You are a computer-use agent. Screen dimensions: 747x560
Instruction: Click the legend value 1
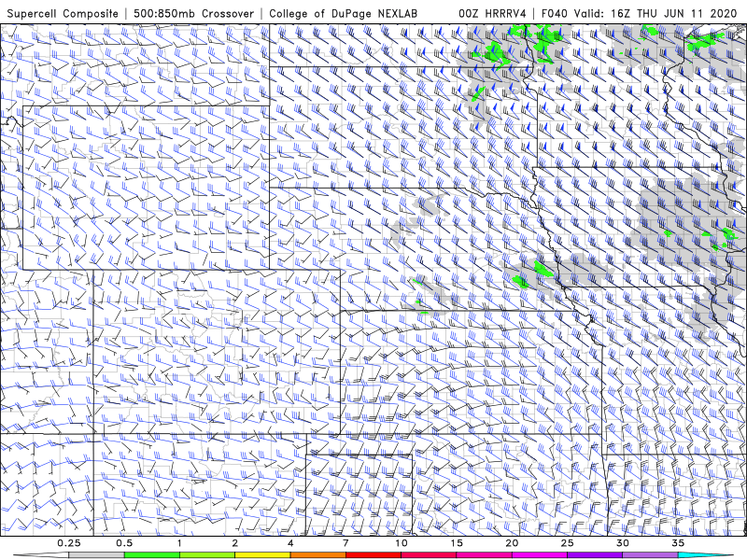[179, 543]
